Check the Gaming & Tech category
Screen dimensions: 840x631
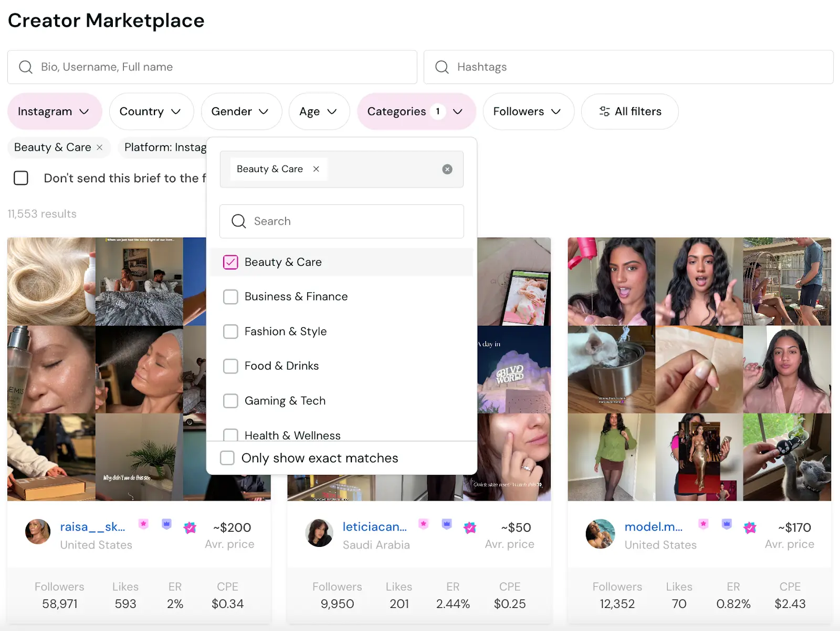coord(230,400)
